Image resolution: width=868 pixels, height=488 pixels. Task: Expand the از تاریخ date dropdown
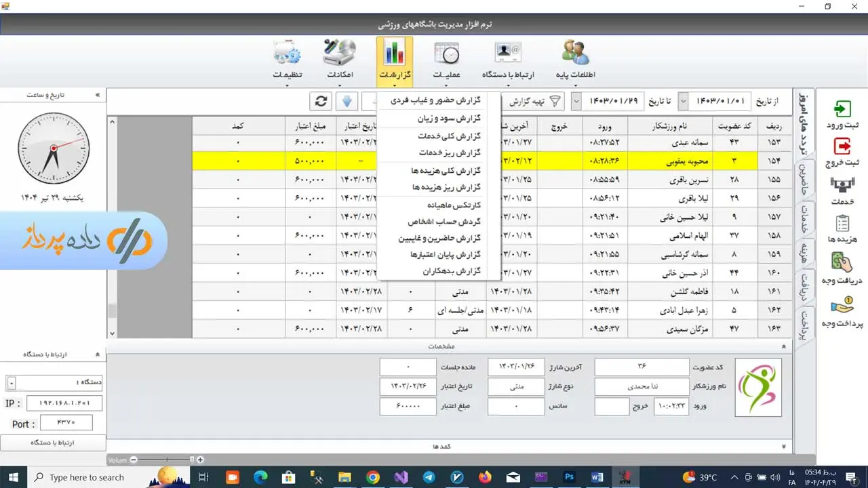click(684, 102)
